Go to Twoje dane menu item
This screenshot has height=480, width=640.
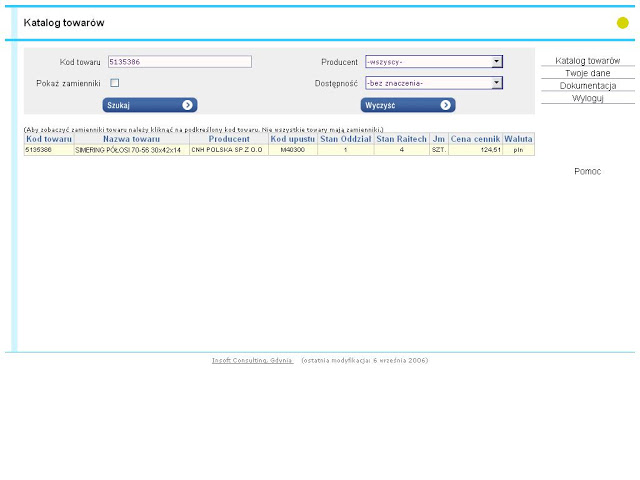click(x=587, y=73)
